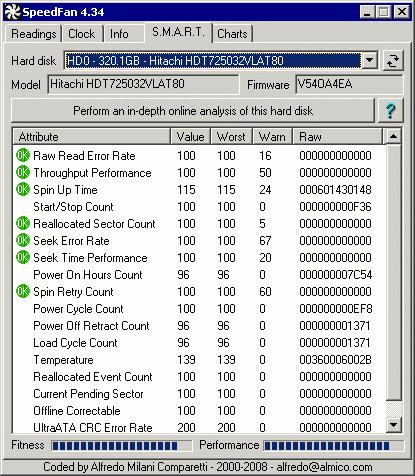This screenshot has height=476, width=415.
Task: Click Throughput Performance warn value 50
Action: [x=265, y=173]
